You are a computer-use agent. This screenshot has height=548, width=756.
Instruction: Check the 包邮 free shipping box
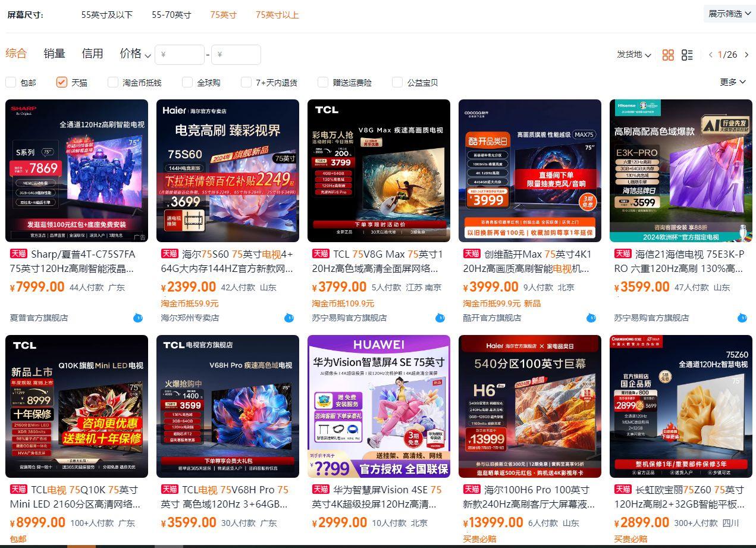[x=11, y=82]
